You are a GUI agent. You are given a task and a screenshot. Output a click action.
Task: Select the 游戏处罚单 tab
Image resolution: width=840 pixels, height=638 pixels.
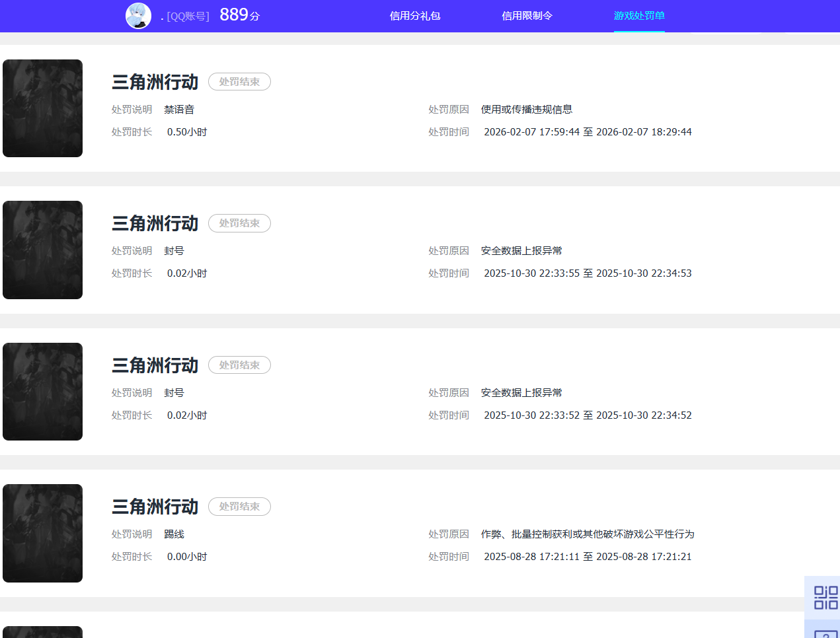point(638,15)
